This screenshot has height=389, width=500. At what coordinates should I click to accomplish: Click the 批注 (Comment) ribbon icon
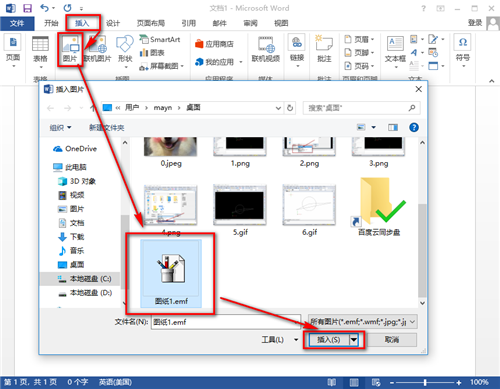[x=324, y=49]
